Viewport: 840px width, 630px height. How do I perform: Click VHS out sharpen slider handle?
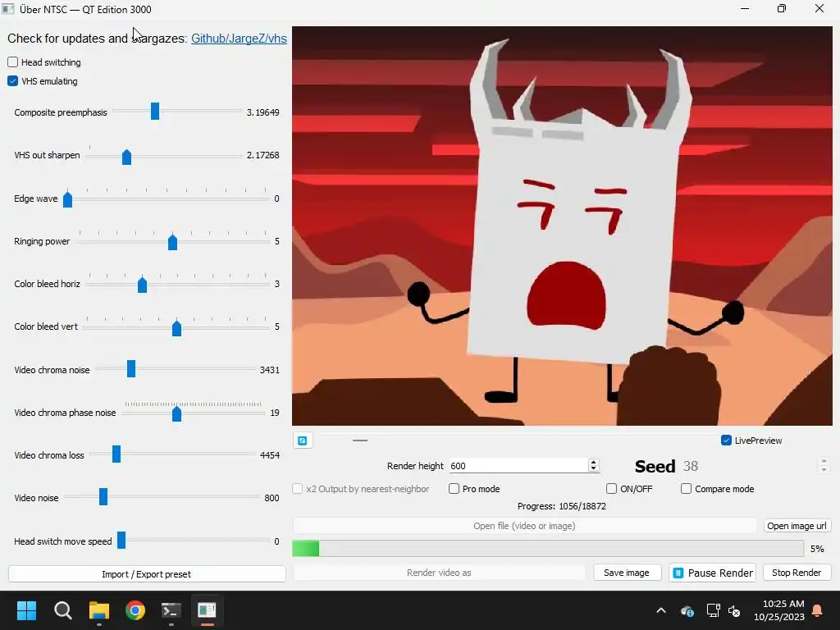click(x=126, y=157)
